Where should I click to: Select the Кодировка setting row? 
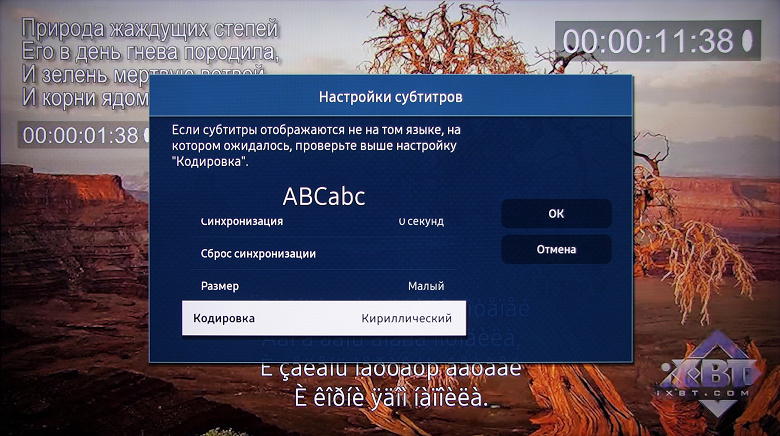(x=324, y=318)
